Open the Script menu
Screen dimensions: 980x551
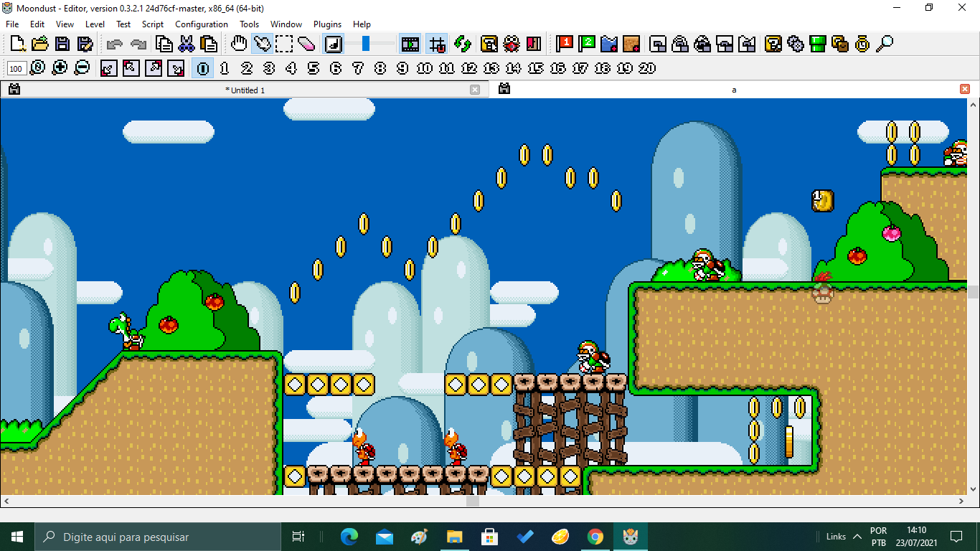[153, 24]
